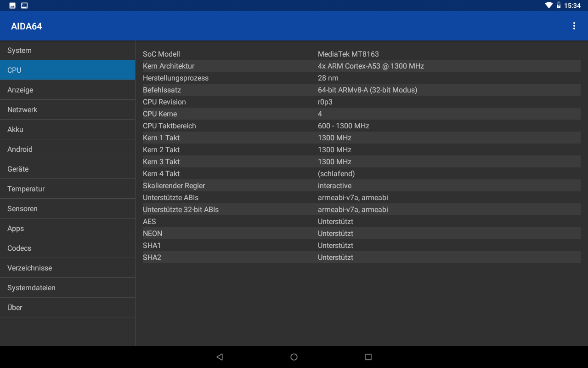Viewport: 588px width, 368px height.
Task: Select the Unterstützte ABIs label
Action: pos(170,198)
